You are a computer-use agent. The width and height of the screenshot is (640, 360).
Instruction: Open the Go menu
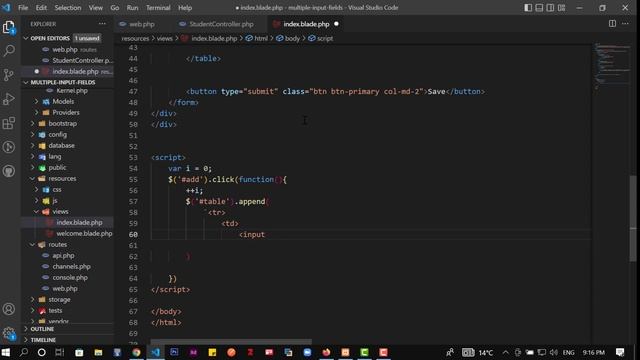(115, 8)
